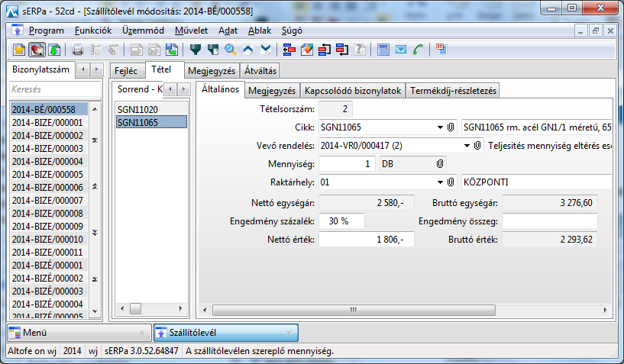624x364 pixels.
Task: Switch to the Fejléc tab
Action: click(x=125, y=71)
